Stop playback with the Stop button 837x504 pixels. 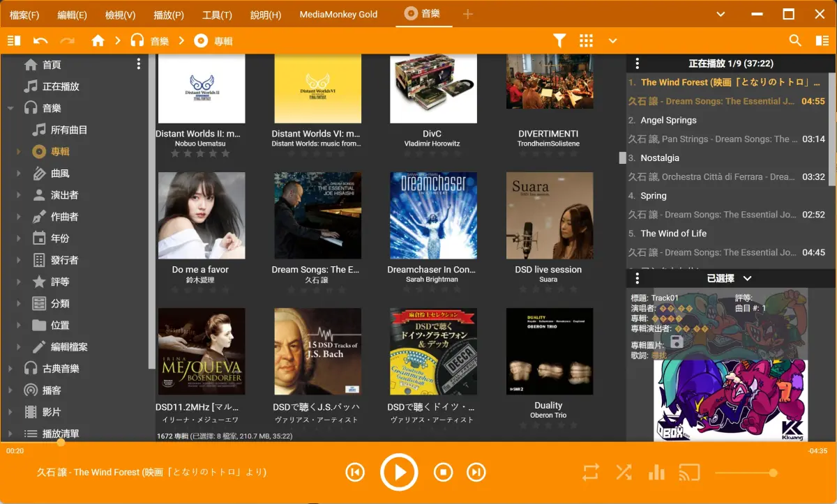click(443, 473)
